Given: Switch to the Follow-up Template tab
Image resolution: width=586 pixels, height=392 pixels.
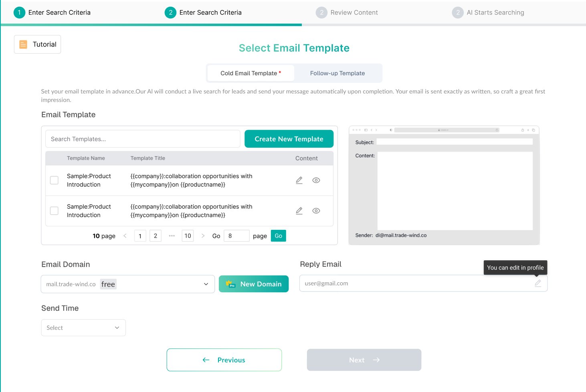Looking at the screenshot, I should [337, 73].
